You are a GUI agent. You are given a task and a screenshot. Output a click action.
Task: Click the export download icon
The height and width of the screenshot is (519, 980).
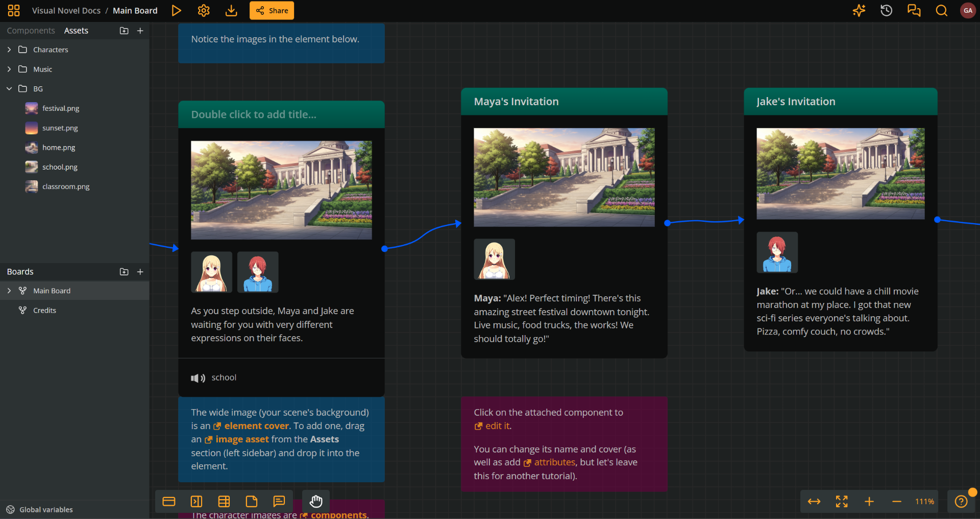231,11
